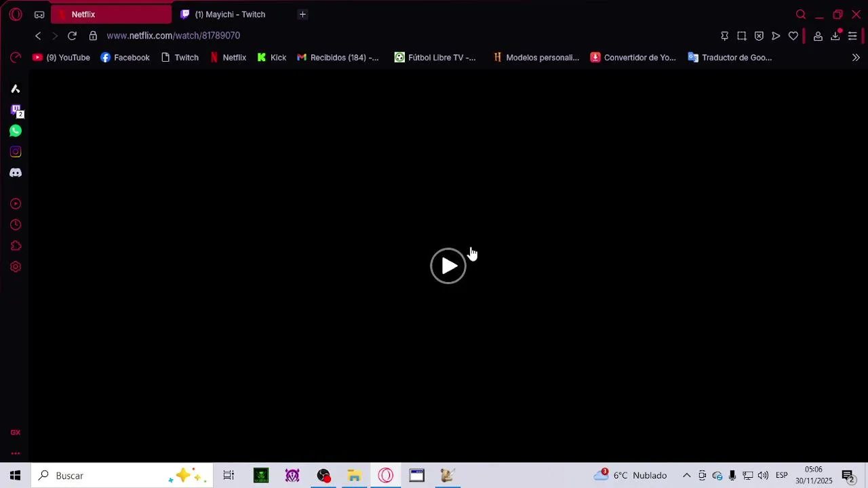868x488 pixels.
Task: Open the Fútbol Libre TV bookmark
Action: pos(435,58)
